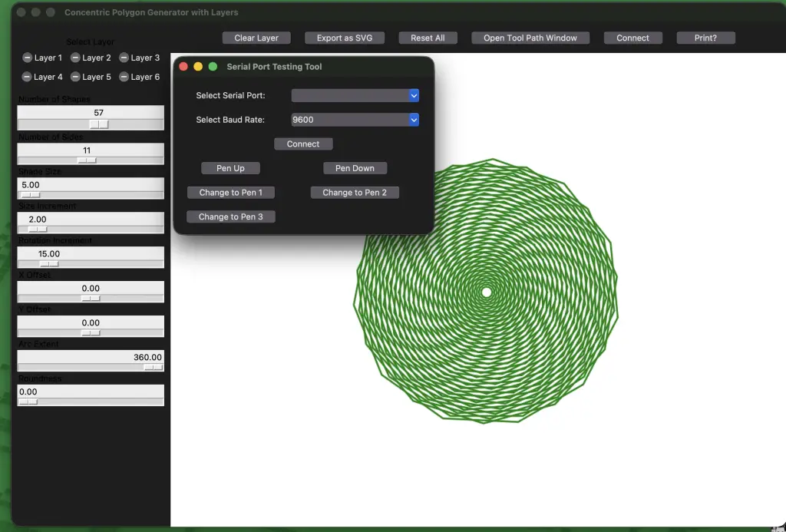Click the Size Increment slider handle
The height and width of the screenshot is (532, 786).
(37, 229)
